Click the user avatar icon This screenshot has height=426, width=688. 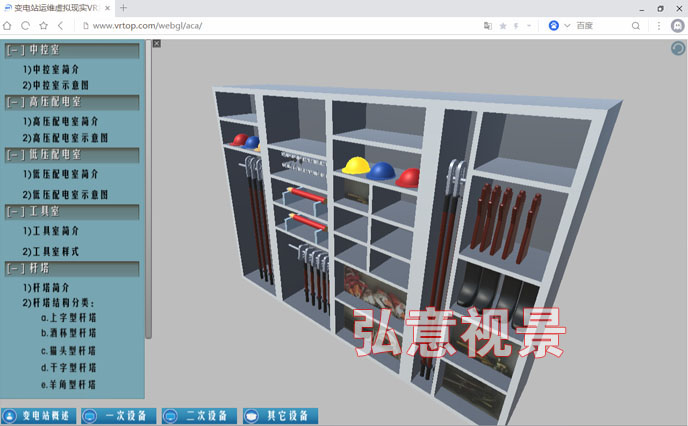click(x=677, y=26)
